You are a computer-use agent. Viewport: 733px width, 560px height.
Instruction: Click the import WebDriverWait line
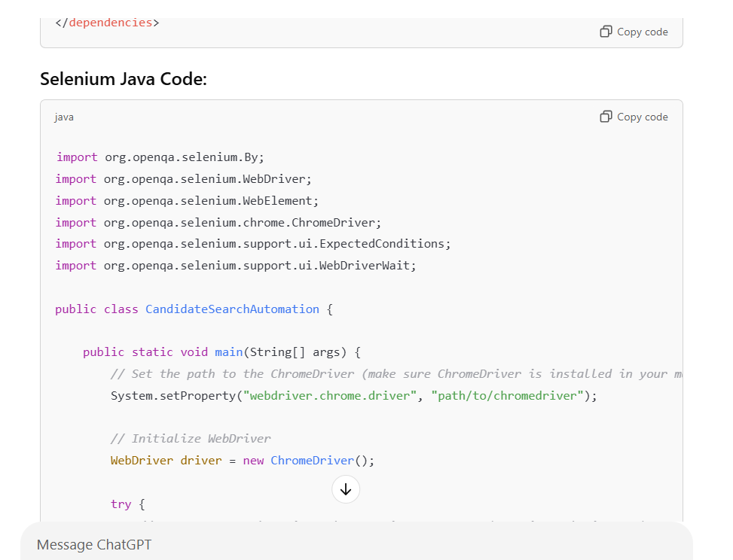click(236, 266)
